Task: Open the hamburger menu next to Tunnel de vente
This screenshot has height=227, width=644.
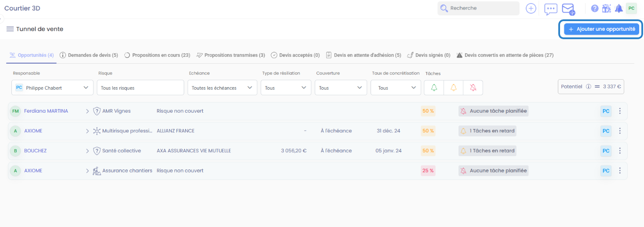Action: pos(10,29)
